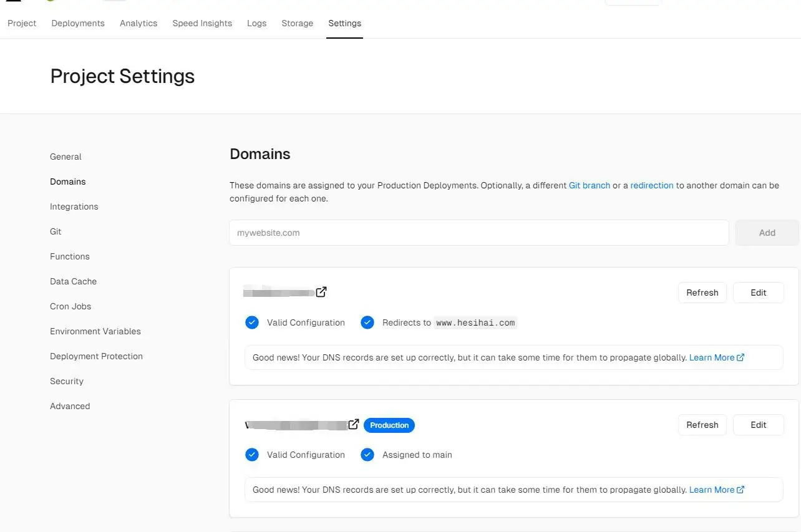Refresh the first domain configuration
This screenshot has width=801, height=532.
click(702, 293)
